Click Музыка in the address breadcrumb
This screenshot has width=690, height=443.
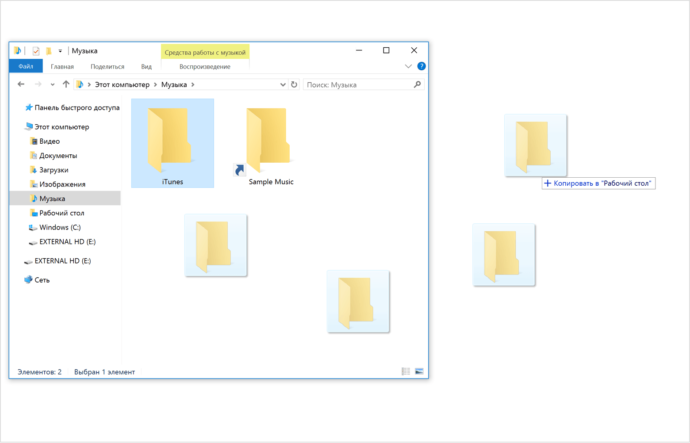click(174, 84)
